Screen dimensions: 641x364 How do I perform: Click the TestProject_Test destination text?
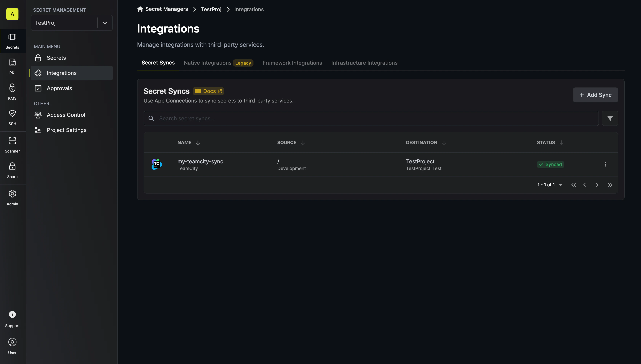pos(424,168)
